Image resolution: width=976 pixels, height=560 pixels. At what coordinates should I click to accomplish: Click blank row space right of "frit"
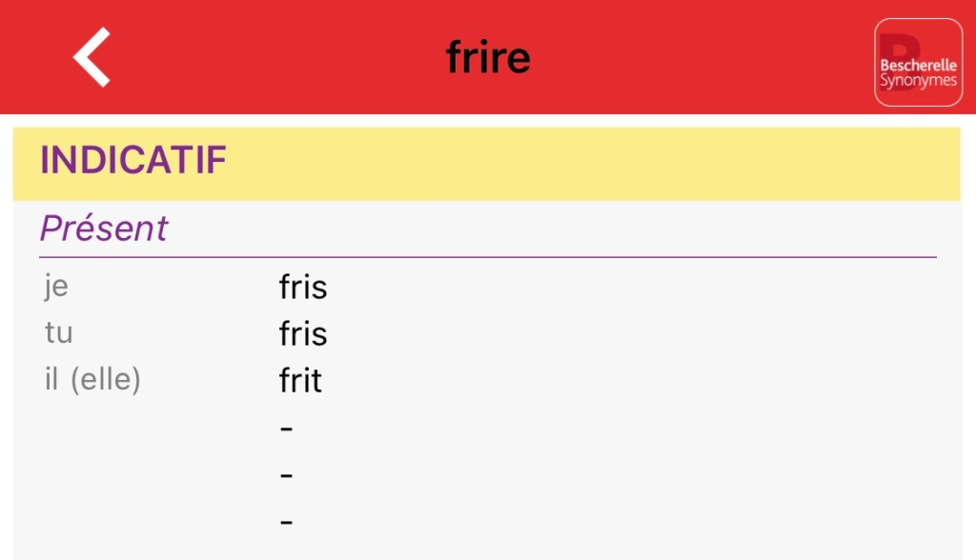point(620,381)
